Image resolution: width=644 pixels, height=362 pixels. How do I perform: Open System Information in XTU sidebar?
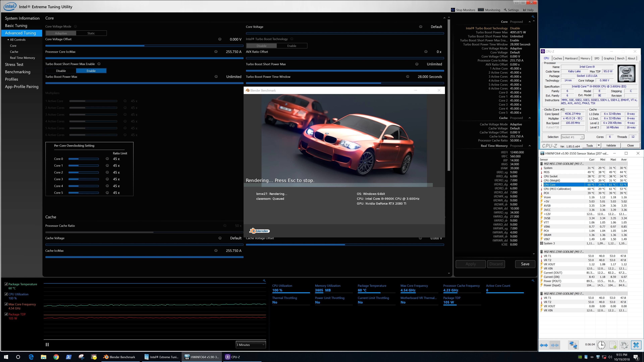tap(22, 18)
